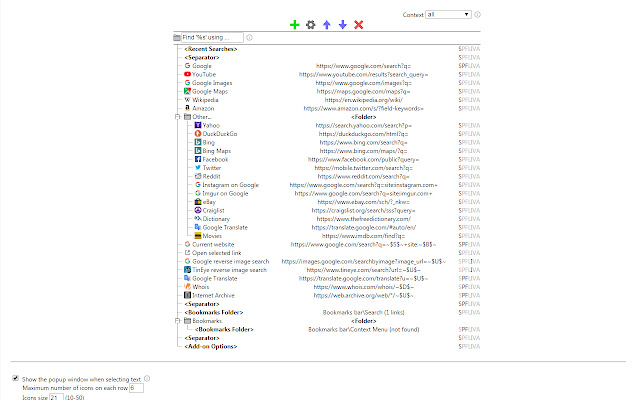Select Google reverse image search entry
This screenshot has height=400, width=640.
pyautogui.click(x=231, y=261)
